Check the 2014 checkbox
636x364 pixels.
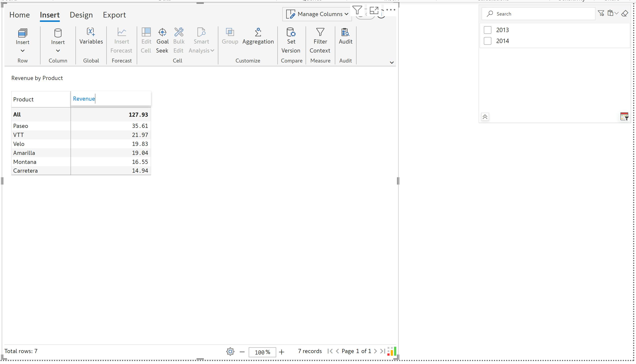coord(487,41)
